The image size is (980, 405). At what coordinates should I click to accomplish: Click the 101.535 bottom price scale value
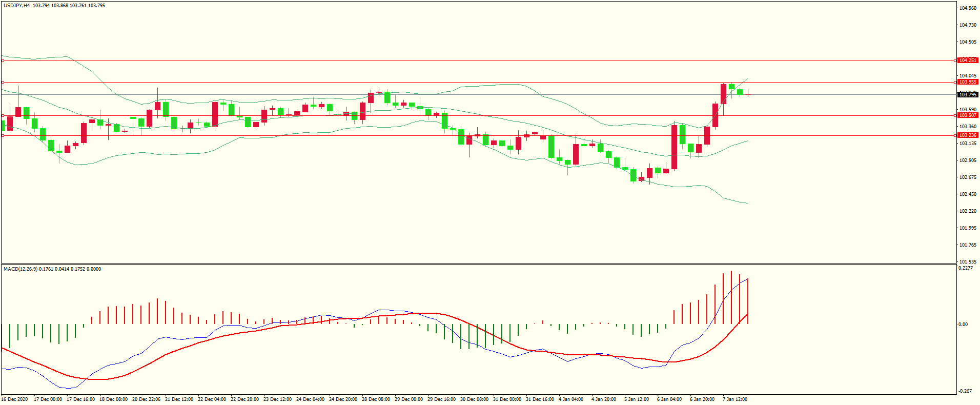coord(968,262)
